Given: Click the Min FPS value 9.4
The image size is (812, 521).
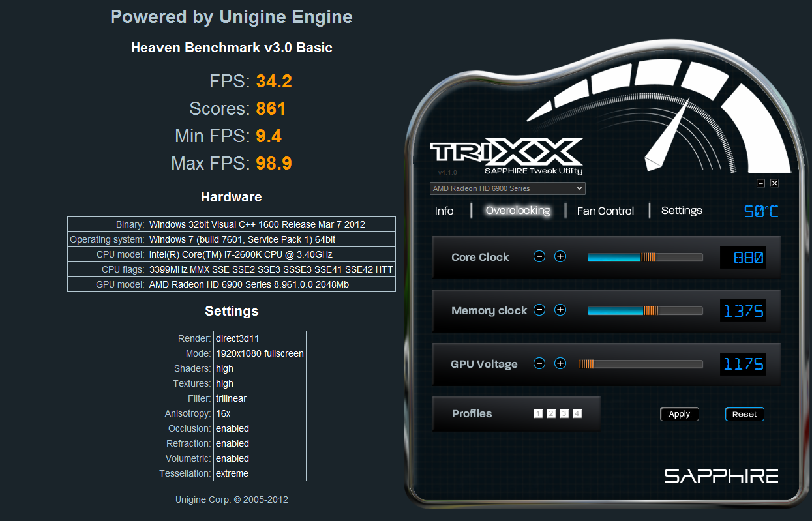Looking at the screenshot, I should coord(269,136).
